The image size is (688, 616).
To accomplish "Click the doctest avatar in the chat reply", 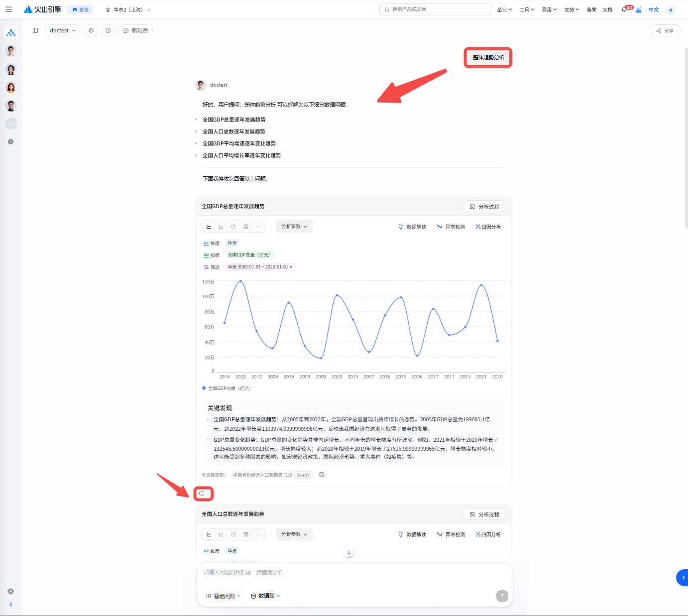I will click(x=201, y=85).
